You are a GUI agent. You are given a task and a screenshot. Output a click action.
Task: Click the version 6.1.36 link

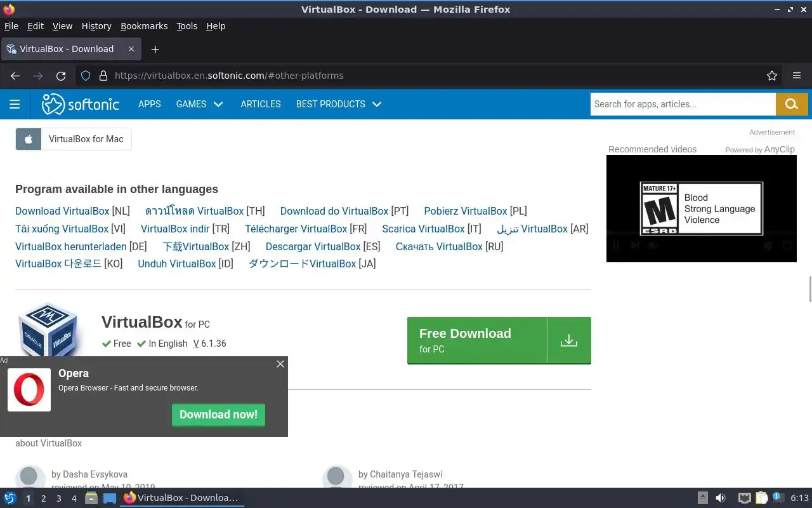tap(209, 344)
